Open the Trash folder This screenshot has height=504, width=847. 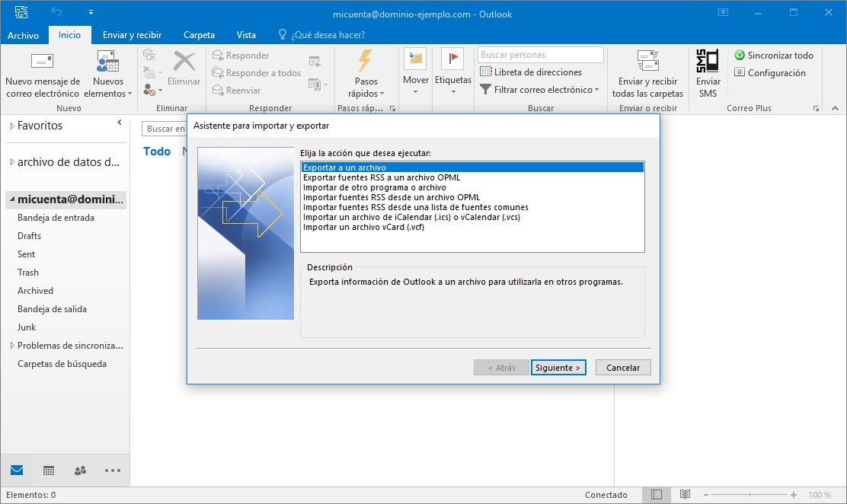click(x=27, y=273)
